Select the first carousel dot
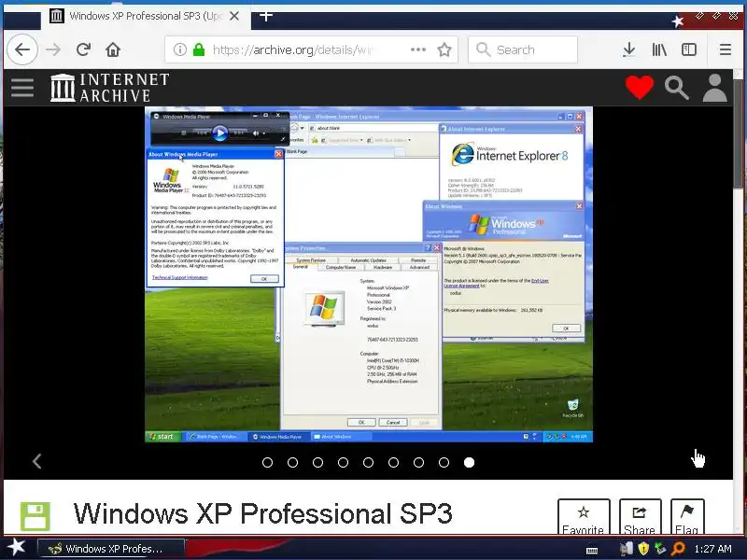Image resolution: width=747 pixels, height=560 pixels. pos(267,462)
